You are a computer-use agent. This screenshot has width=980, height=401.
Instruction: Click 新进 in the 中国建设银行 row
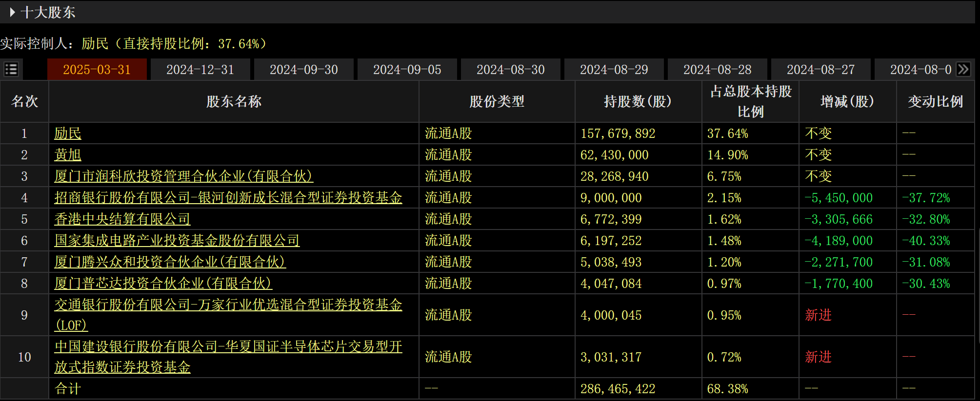[819, 357]
